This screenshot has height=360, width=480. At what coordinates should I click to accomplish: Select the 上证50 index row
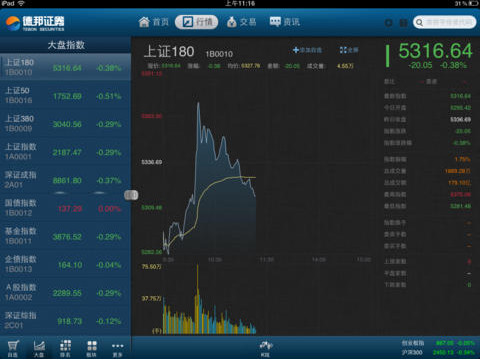coord(65,95)
